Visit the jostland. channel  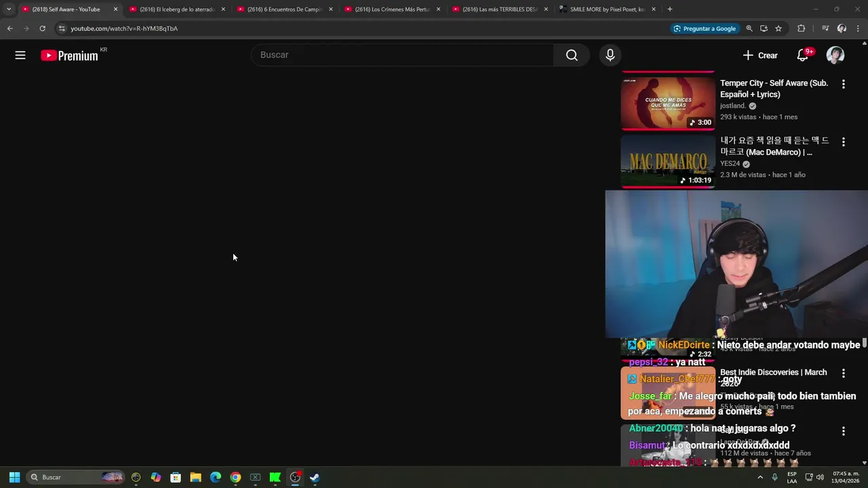tap(733, 106)
